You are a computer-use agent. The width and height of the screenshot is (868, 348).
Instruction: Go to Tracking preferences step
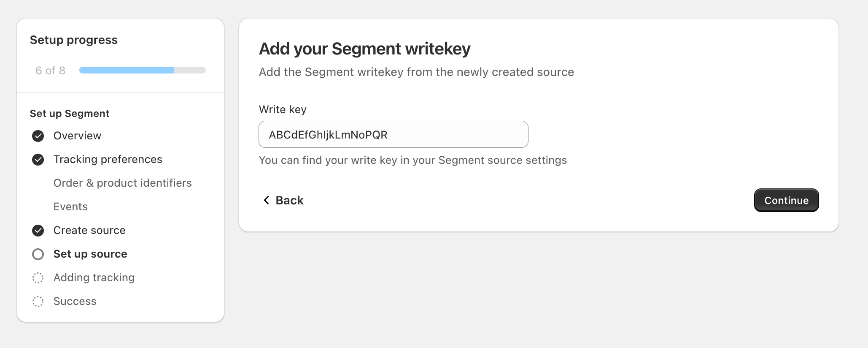tap(108, 159)
